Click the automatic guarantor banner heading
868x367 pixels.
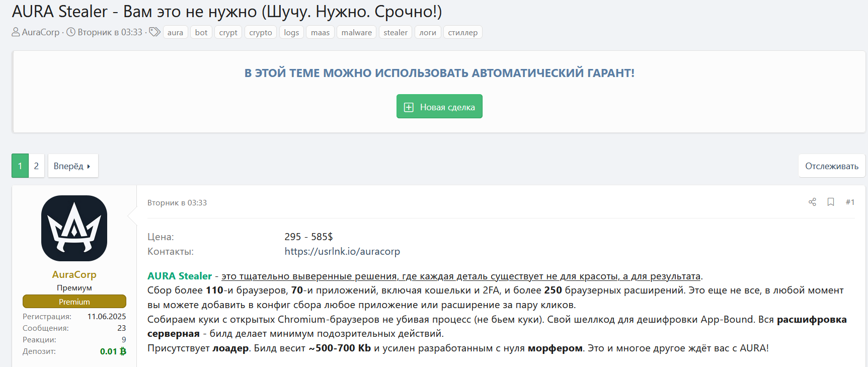(x=439, y=73)
